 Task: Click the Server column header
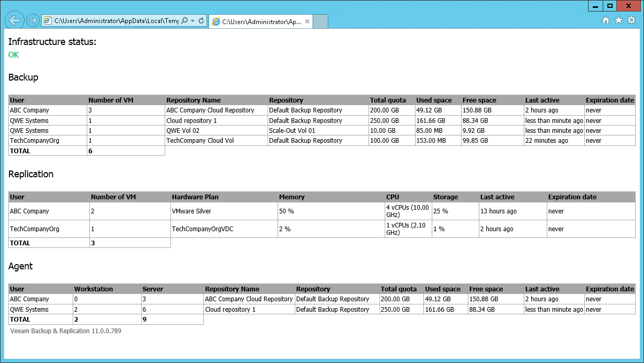tap(153, 289)
